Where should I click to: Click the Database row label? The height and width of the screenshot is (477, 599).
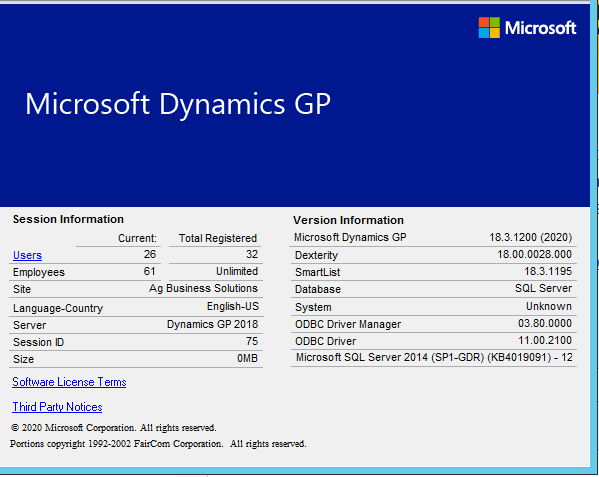pos(318,289)
